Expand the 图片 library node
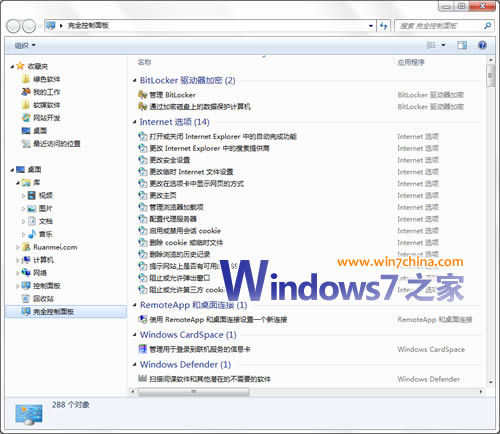This screenshot has width=500, height=434. point(23,209)
